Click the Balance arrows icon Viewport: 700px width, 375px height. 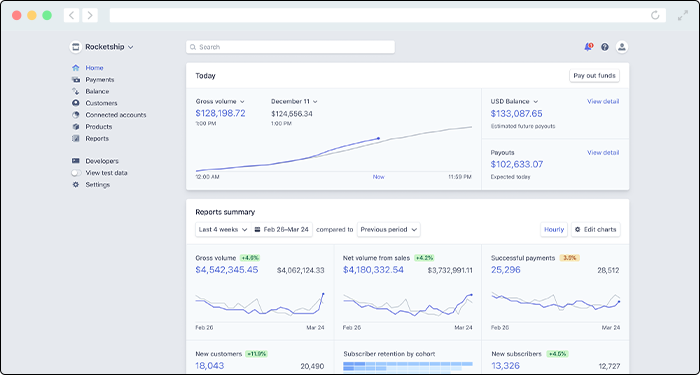(x=75, y=91)
